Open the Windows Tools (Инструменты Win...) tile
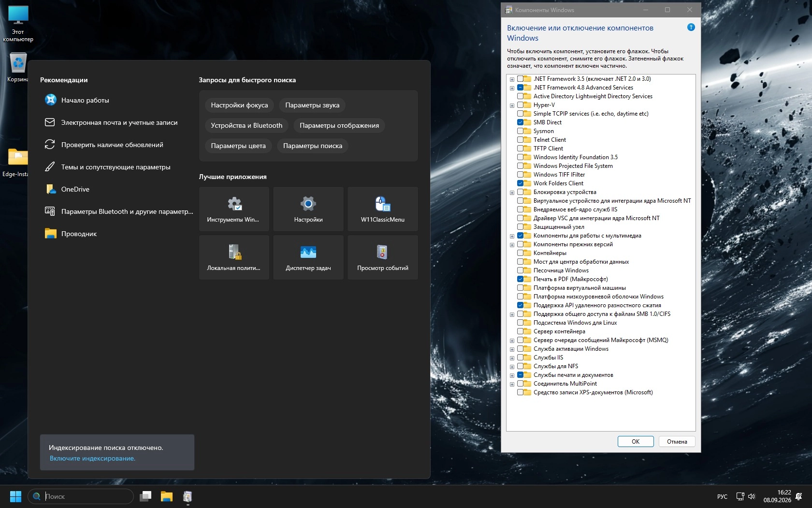Viewport: 812px width, 508px height. (234, 209)
